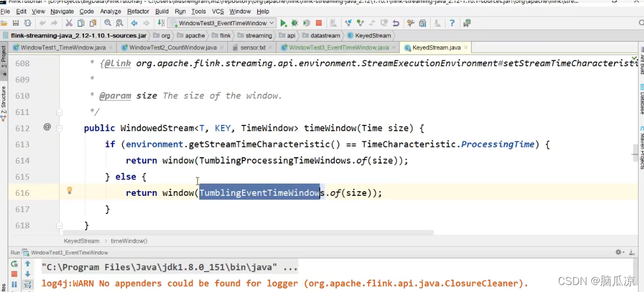Open the Refactor menu

138,12
